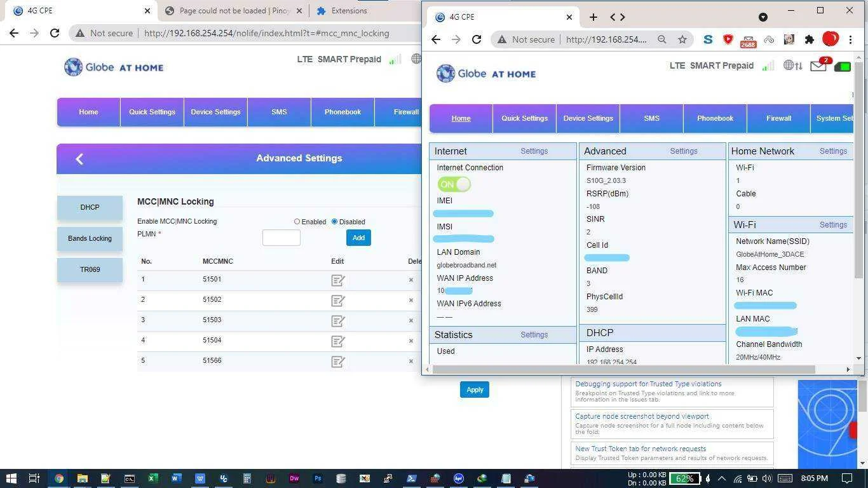This screenshot has width=868, height=488.
Task: Open Settings link in the Advanced panel
Action: pos(684,151)
